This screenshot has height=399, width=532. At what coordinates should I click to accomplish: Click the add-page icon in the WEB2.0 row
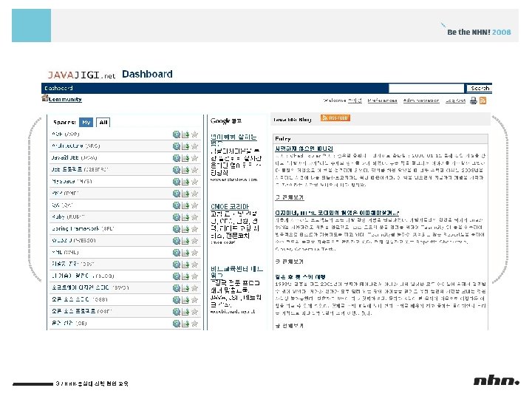[x=185, y=241]
